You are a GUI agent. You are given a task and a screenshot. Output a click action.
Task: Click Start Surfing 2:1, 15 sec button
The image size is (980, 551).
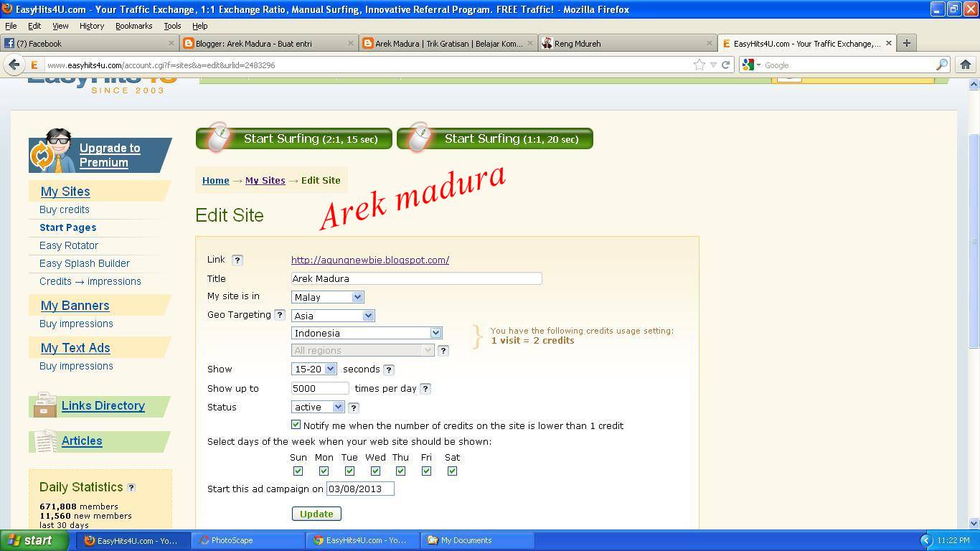pos(294,138)
